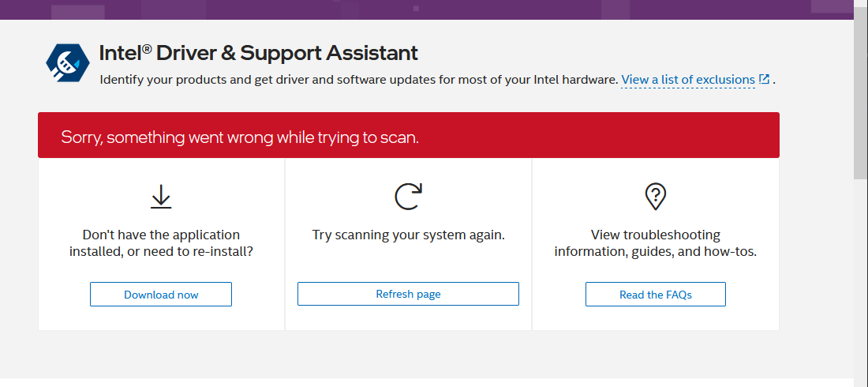Click the question mark pin icon
Viewport: 868px width, 387px height.
click(655, 196)
